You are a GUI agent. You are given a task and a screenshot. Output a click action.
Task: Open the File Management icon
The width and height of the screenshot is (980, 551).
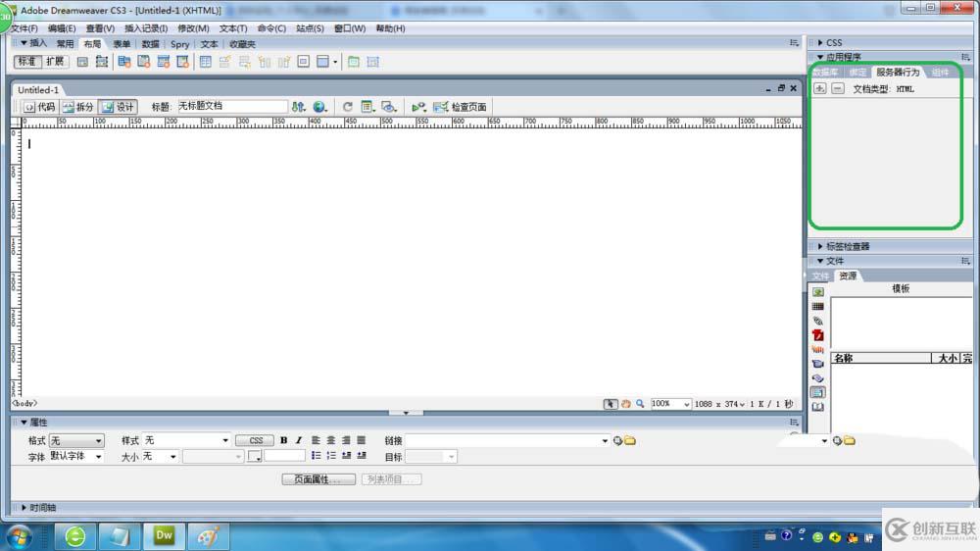click(x=299, y=107)
